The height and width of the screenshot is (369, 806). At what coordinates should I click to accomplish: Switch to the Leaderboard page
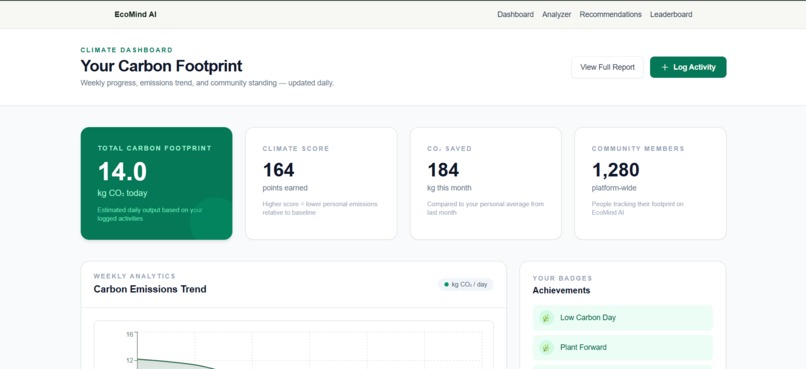click(x=671, y=14)
